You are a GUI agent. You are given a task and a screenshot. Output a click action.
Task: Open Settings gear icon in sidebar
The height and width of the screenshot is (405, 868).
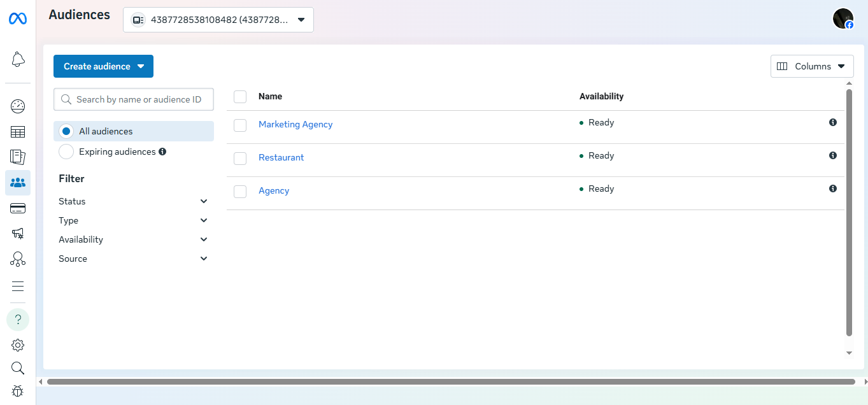point(18,345)
